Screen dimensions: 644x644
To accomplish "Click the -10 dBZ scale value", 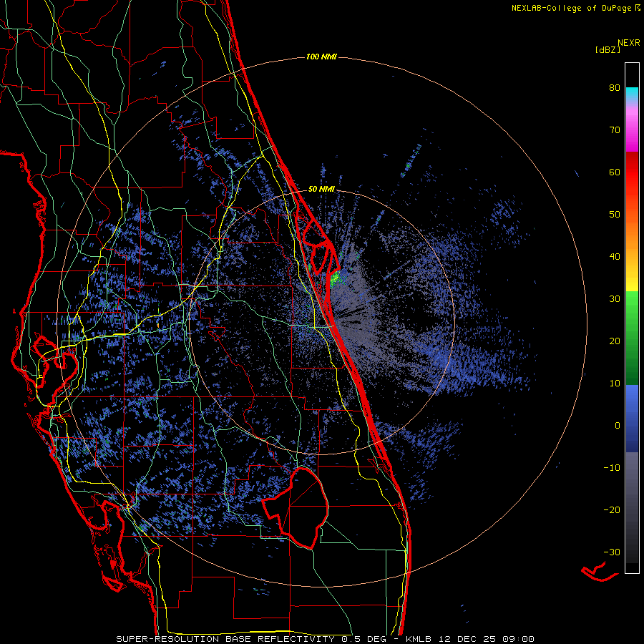I will pos(612,468).
